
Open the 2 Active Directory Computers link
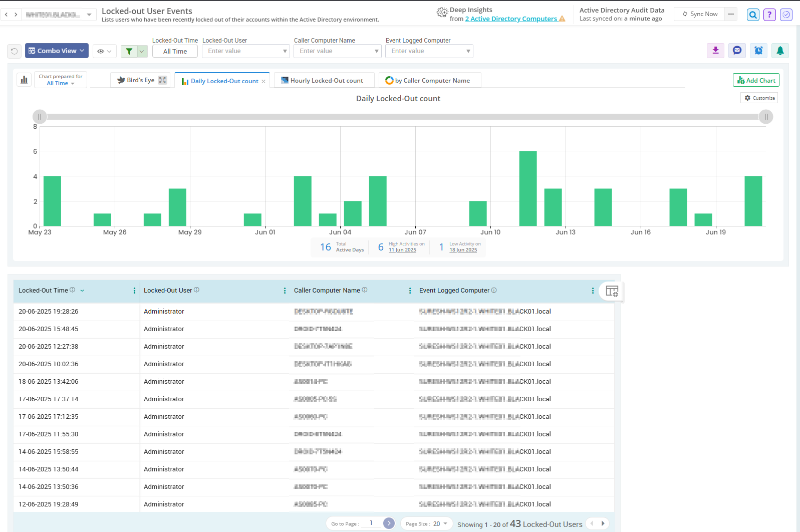click(x=511, y=19)
